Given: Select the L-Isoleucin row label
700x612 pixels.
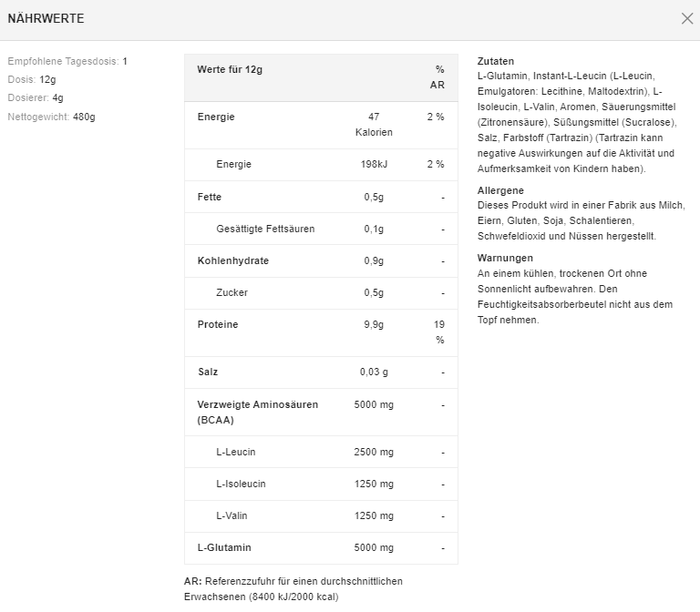Looking at the screenshot, I should [241, 484].
